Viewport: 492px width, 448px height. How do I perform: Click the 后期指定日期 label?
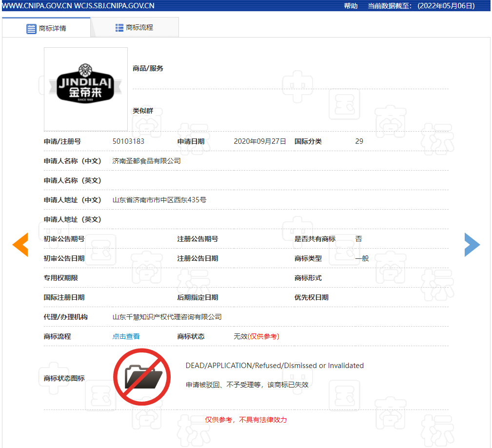(197, 297)
